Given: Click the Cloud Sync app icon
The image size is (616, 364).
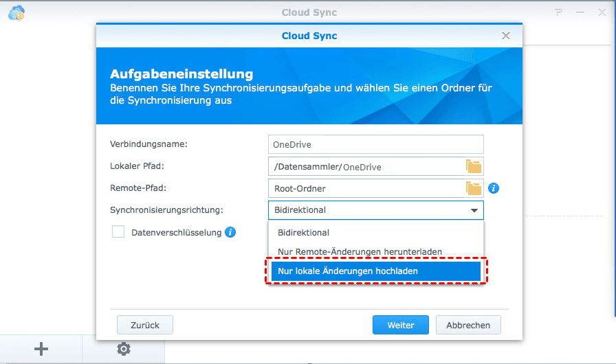Looking at the screenshot, I should pos(16,12).
